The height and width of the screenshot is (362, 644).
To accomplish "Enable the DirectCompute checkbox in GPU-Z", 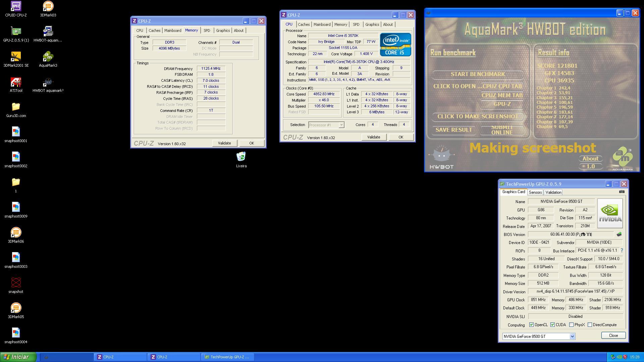I will pos(590,325).
